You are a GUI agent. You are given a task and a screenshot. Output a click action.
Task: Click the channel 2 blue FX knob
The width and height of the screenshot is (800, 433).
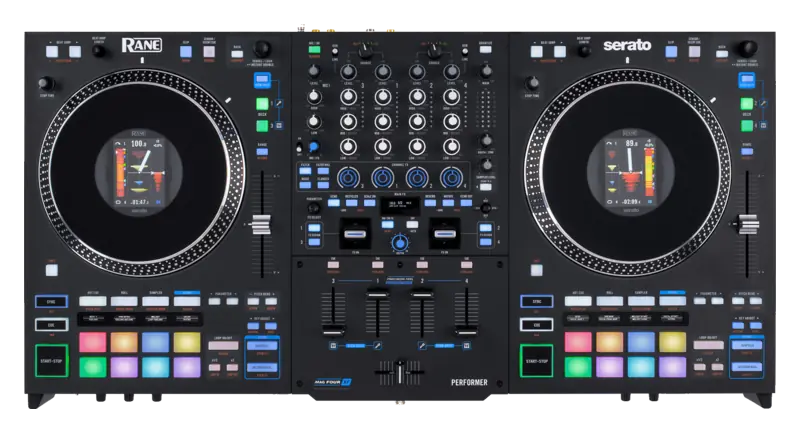coord(417,178)
